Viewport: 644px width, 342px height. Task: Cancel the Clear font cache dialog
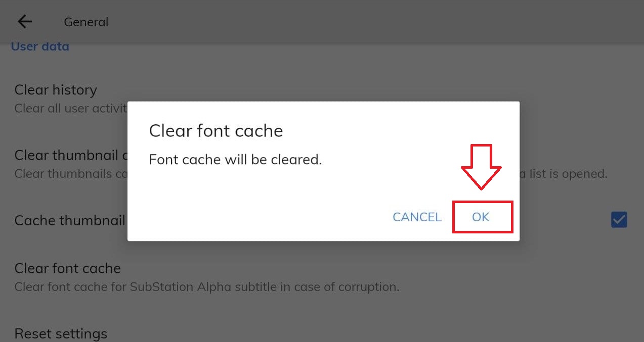tap(417, 217)
